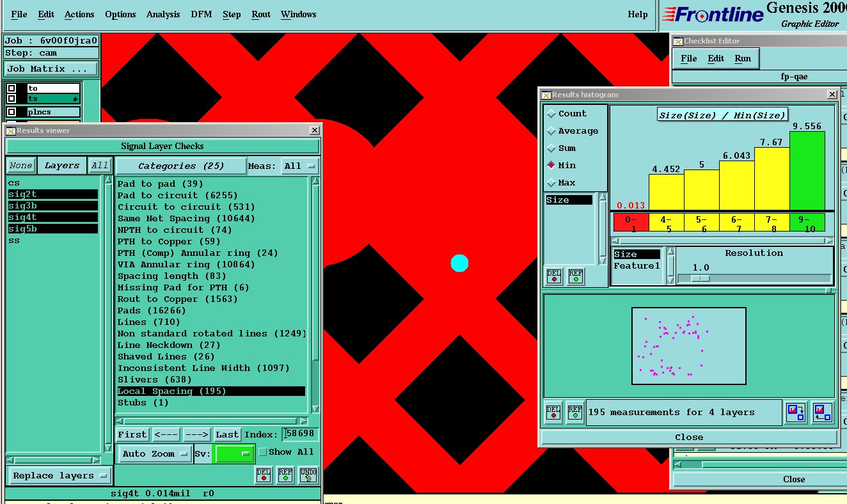Image resolution: width=847 pixels, height=504 pixels.
Task: Click DEL icon beside measurements status text
Action: tap(554, 413)
